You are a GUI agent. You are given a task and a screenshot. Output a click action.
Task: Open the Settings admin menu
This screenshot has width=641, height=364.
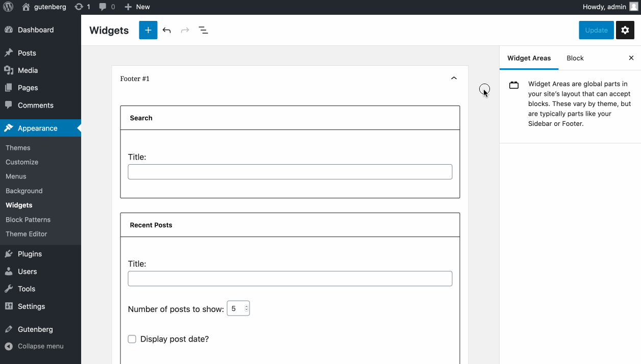[x=40, y=306]
